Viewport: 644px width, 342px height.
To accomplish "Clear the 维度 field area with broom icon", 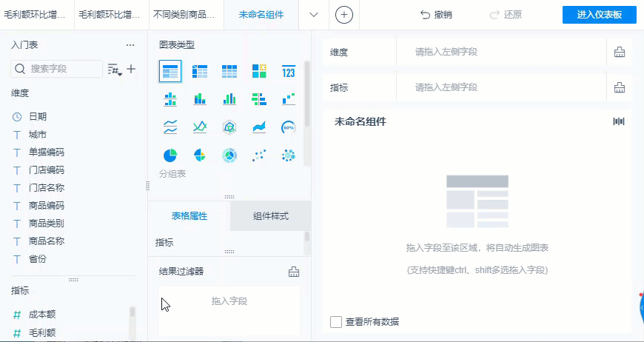I will (620, 52).
